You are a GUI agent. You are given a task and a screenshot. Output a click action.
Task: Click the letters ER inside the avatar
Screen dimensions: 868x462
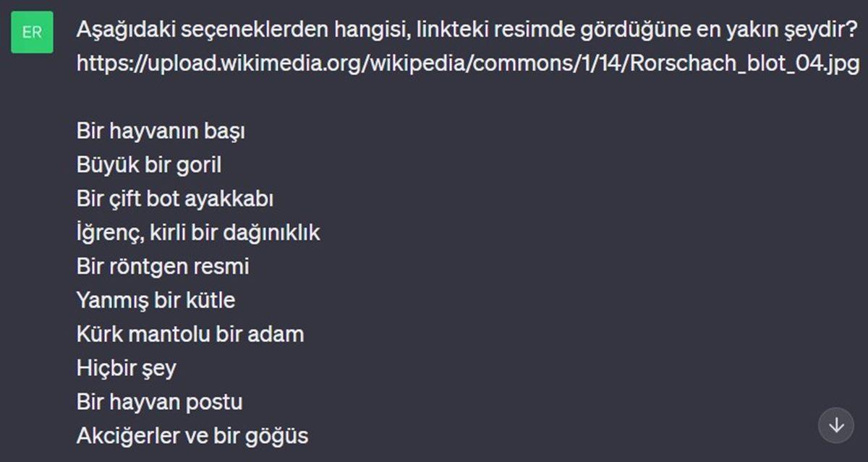coord(32,32)
